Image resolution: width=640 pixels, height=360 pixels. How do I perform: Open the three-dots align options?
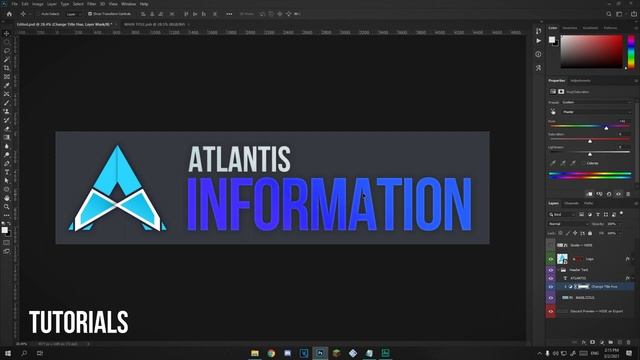(229, 14)
